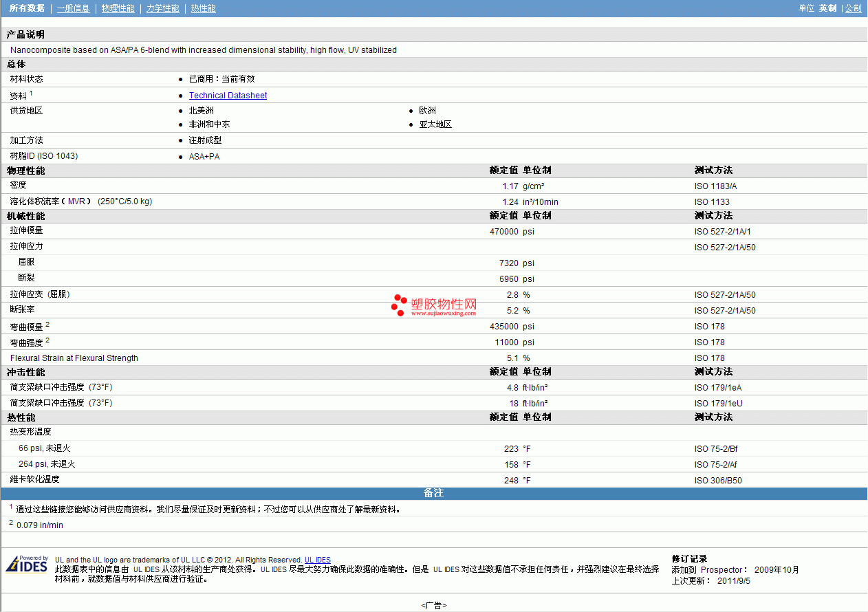Select the 欧洲 region entry
The width and height of the screenshot is (868, 612).
point(428,111)
